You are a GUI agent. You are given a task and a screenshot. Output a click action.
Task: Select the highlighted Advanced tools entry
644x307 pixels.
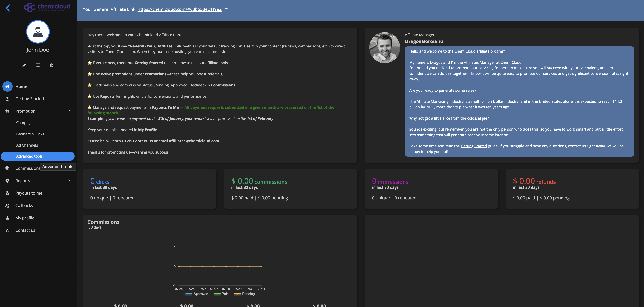click(x=38, y=156)
